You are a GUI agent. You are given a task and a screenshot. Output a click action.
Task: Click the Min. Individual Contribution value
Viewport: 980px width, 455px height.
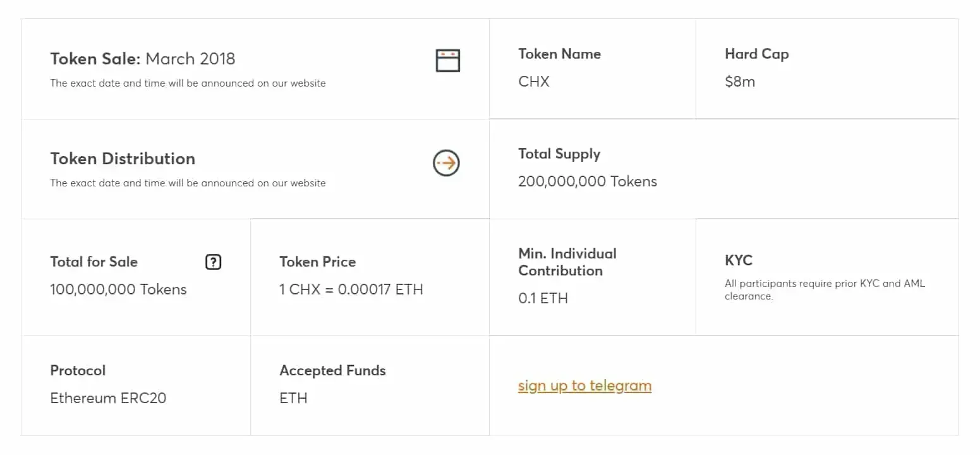tap(543, 298)
